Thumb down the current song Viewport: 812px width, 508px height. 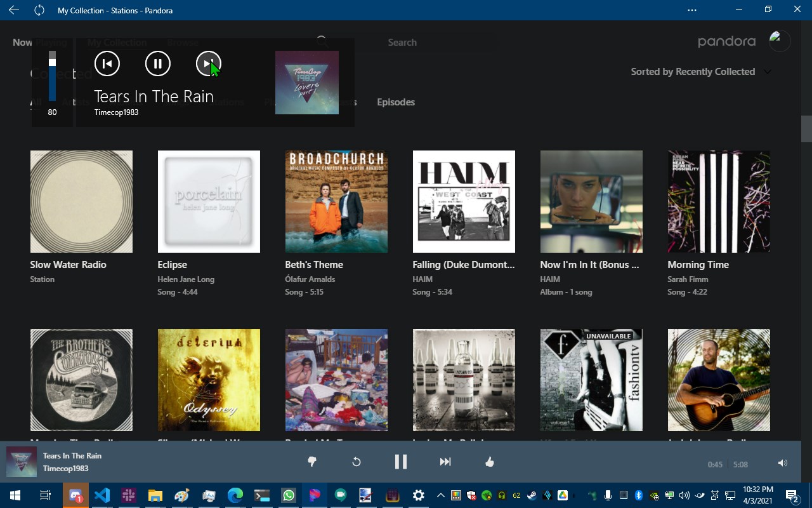click(312, 462)
